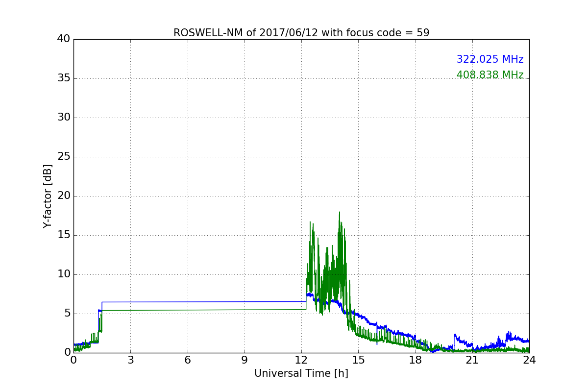588x392 pixels.
Task: Click x-axis tick label 21
Action: (472, 360)
